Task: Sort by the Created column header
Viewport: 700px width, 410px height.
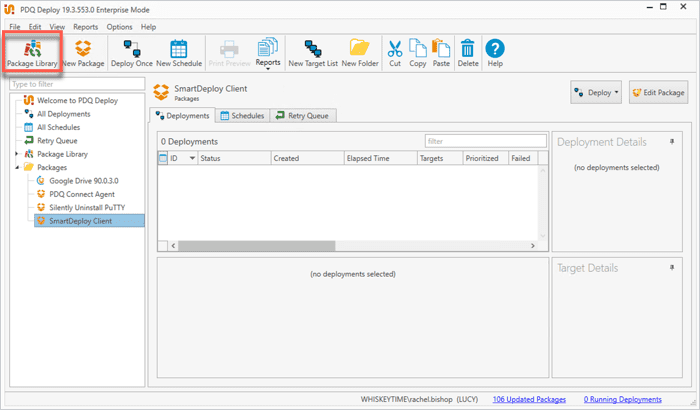Action: pos(307,158)
